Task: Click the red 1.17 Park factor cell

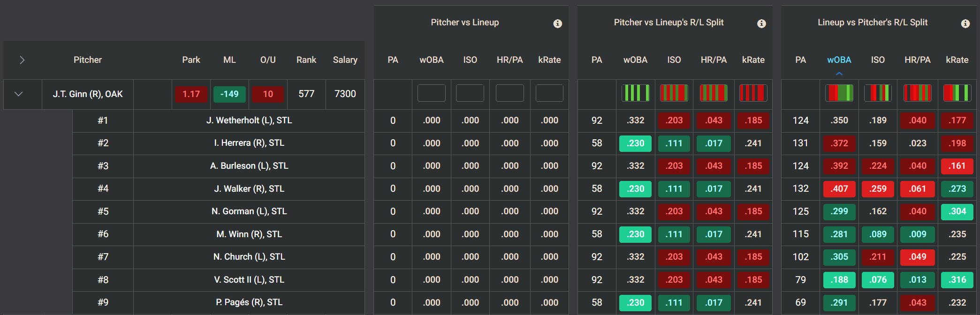Action: [191, 94]
